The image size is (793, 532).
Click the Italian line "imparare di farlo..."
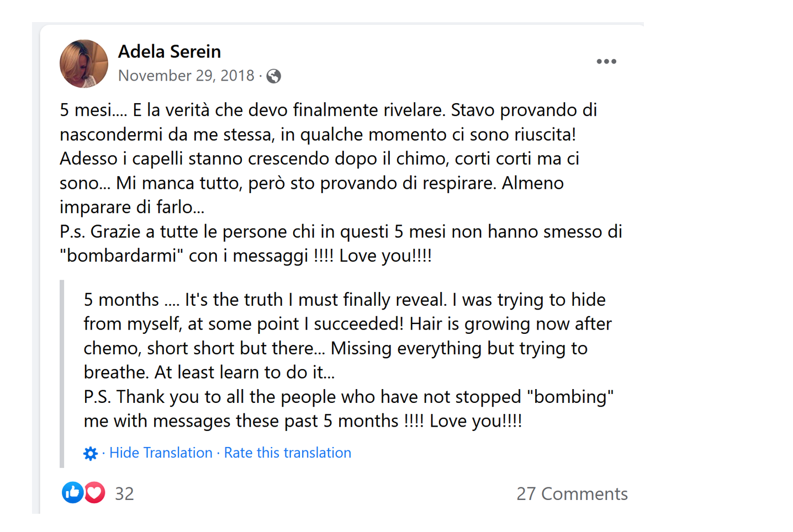(132, 207)
